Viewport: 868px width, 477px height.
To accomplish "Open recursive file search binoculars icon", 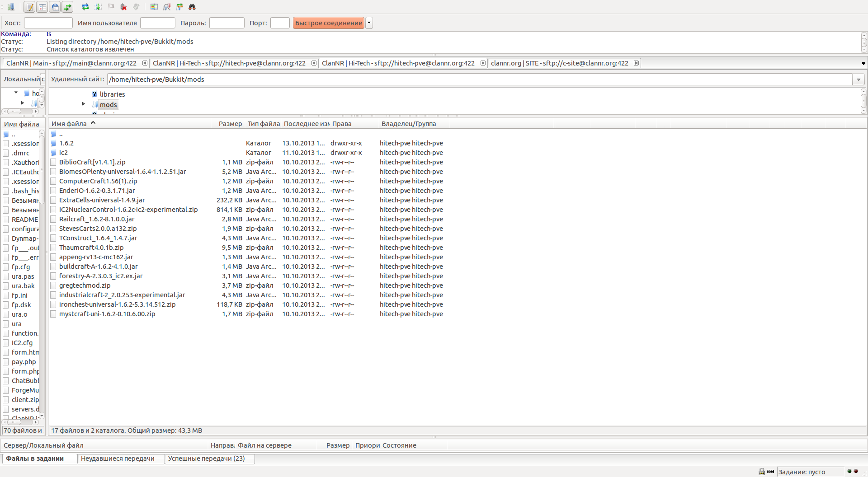I will click(192, 7).
